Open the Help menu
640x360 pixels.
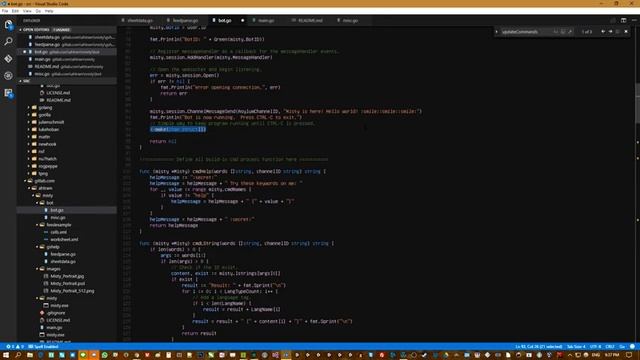(49, 11)
